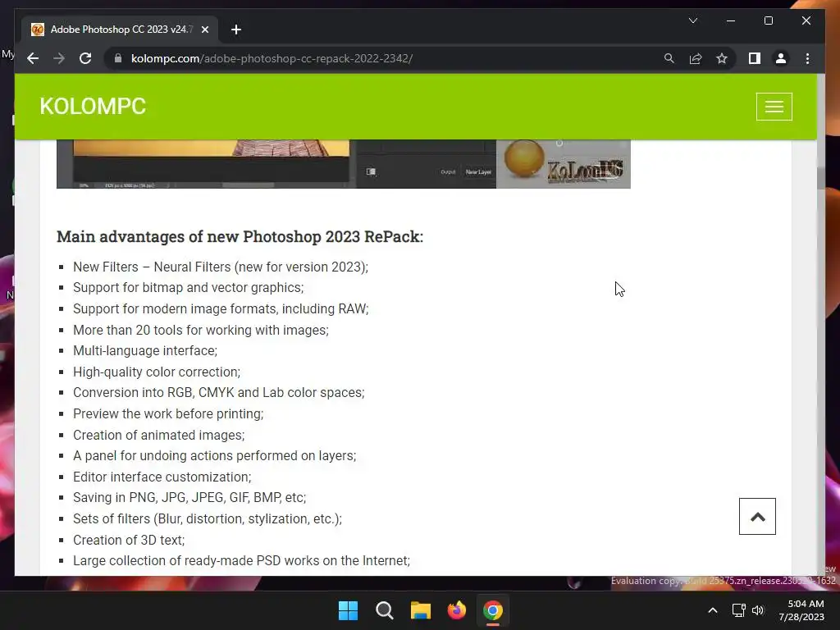Select the Adobe Photoshop CC 2023 tab
Screen dimensions: 840x630
tap(120, 30)
